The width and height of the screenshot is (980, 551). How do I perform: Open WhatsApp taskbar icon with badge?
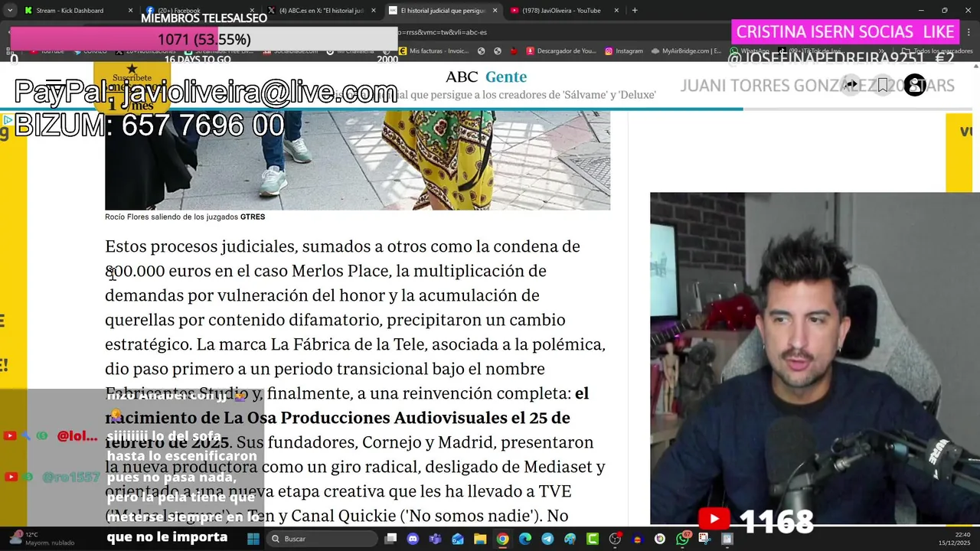coord(683,539)
